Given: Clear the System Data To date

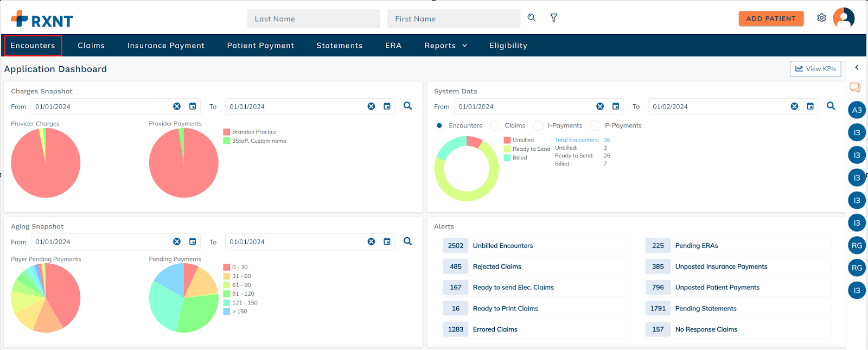Looking at the screenshot, I should click(794, 106).
